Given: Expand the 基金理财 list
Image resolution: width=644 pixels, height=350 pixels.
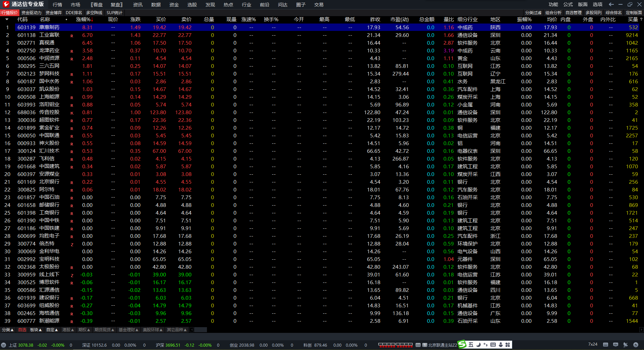Looking at the screenshot, I should (x=128, y=330).
